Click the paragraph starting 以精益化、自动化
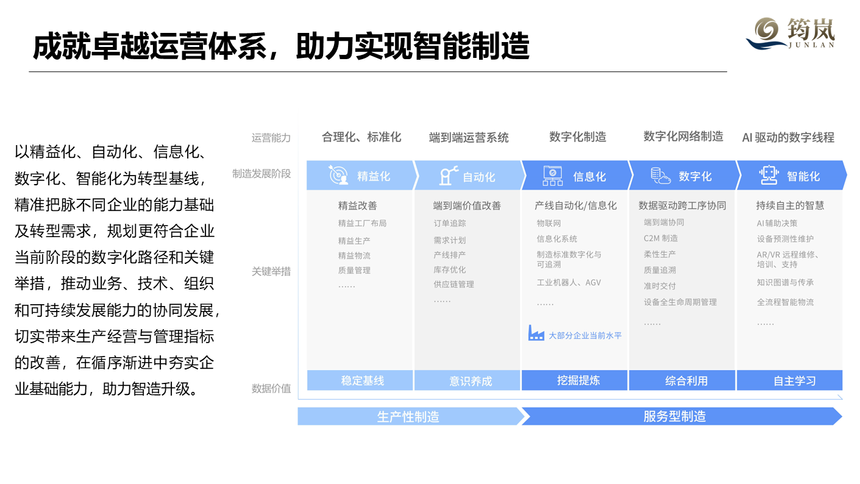The image size is (860, 484). pyautogui.click(x=117, y=270)
